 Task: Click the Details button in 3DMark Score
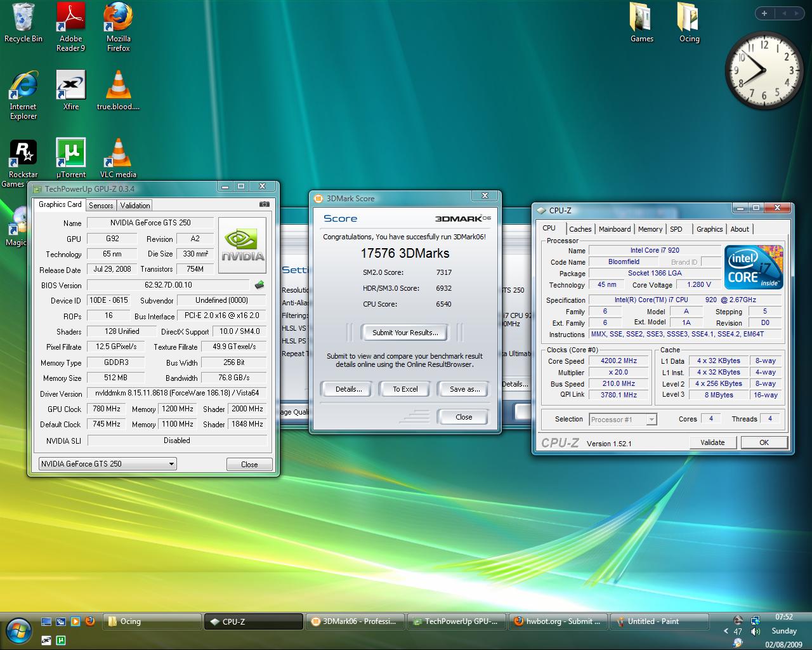tap(348, 389)
